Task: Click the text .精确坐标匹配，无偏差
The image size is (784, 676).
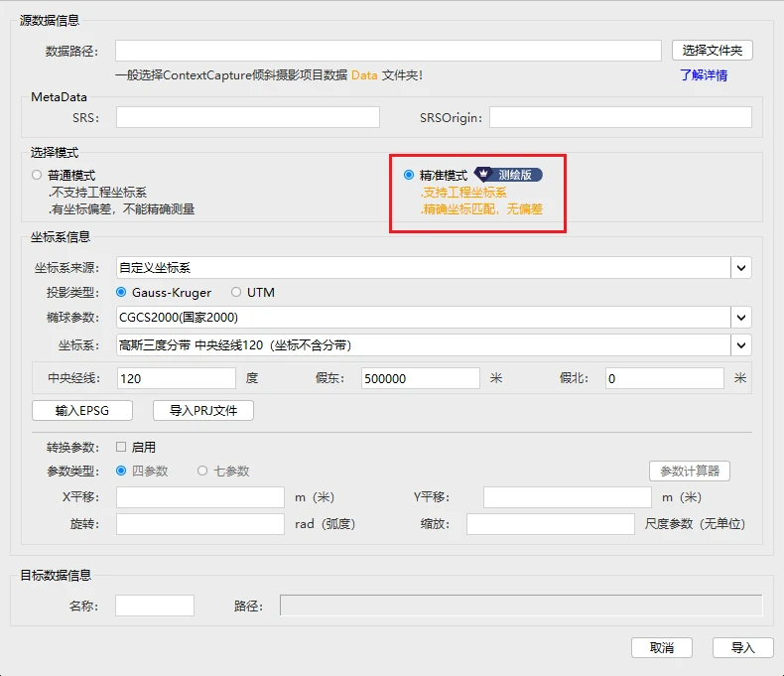Action: [481, 209]
